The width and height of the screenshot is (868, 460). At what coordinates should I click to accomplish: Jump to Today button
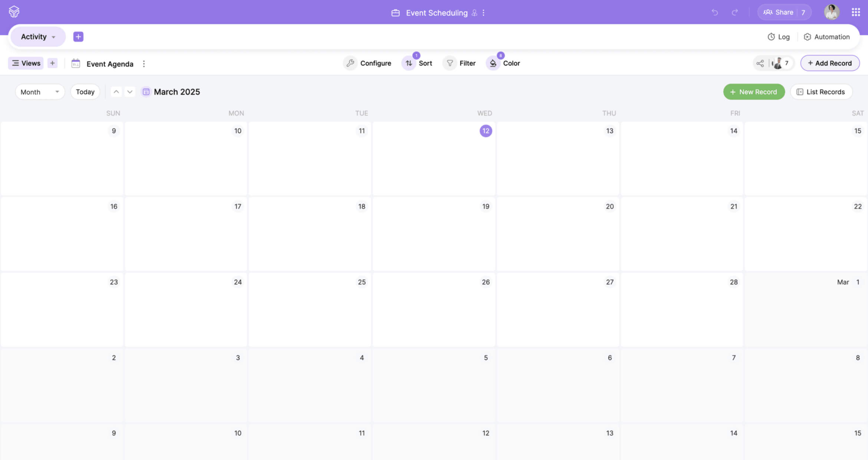[x=85, y=92]
